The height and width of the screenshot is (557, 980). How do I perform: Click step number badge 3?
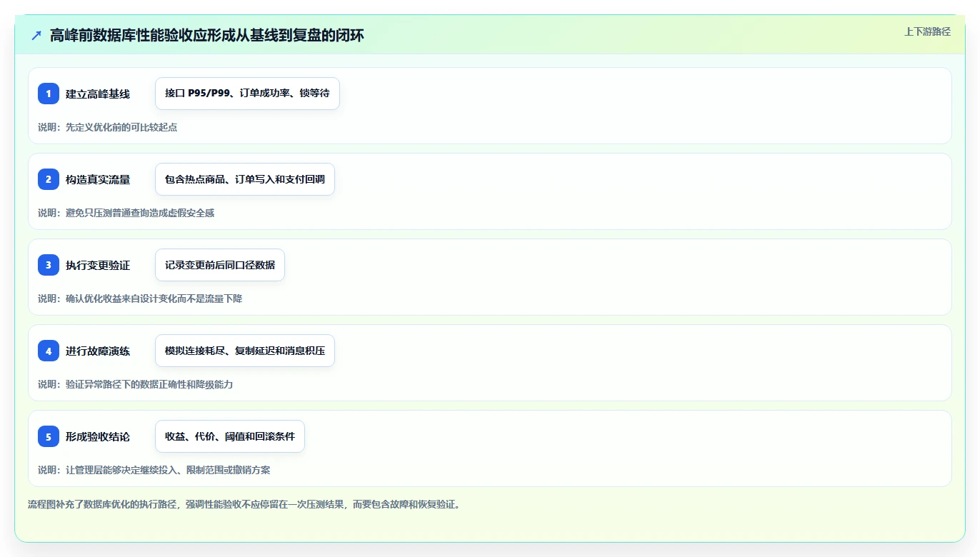49,265
